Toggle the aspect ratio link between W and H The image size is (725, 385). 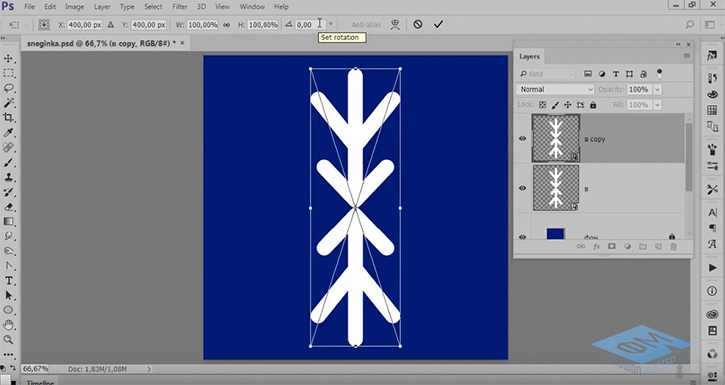point(227,24)
